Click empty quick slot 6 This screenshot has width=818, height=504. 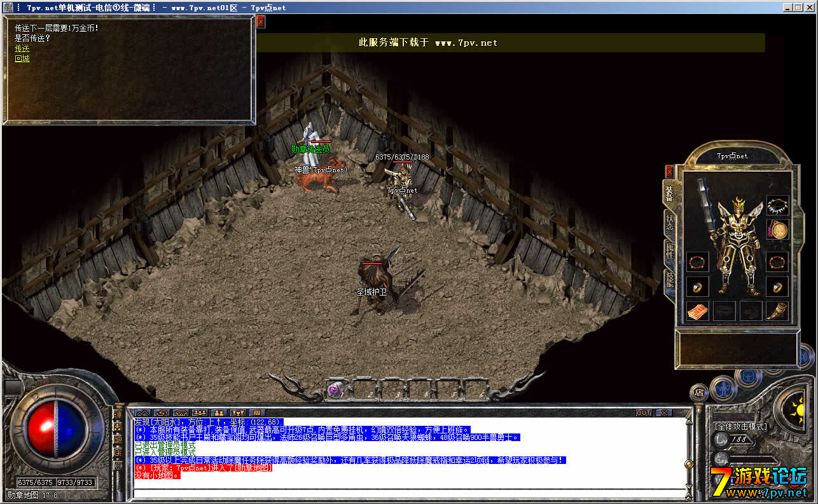tap(475, 389)
